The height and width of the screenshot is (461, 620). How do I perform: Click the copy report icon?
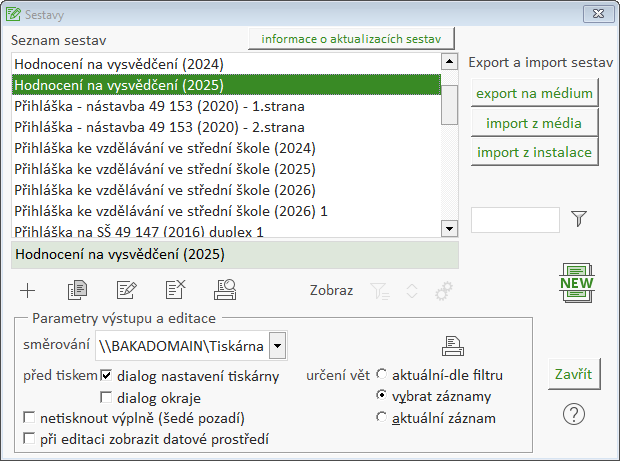(x=77, y=291)
